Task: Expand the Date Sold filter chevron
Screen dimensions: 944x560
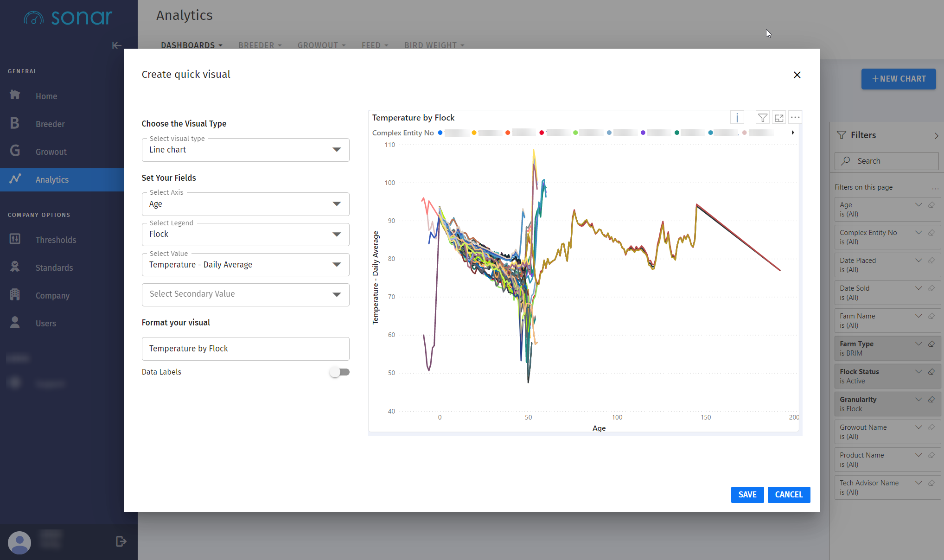Action: (x=918, y=288)
